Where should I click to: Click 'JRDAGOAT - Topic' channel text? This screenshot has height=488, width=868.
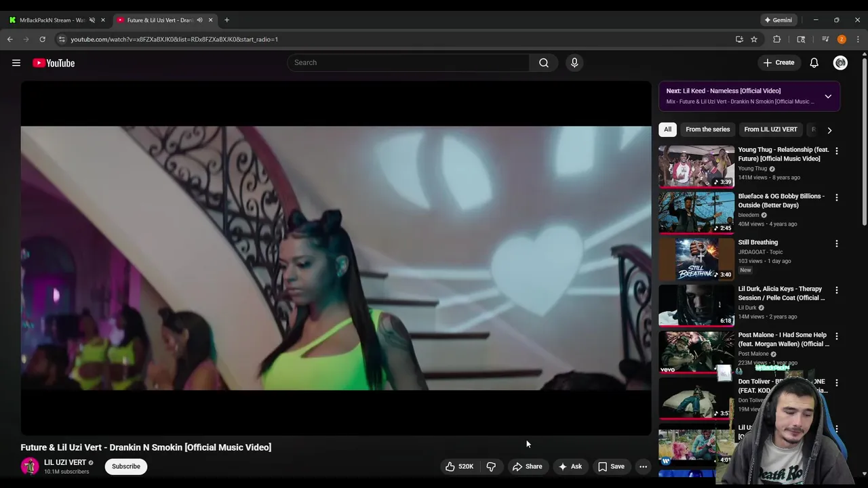point(760,252)
